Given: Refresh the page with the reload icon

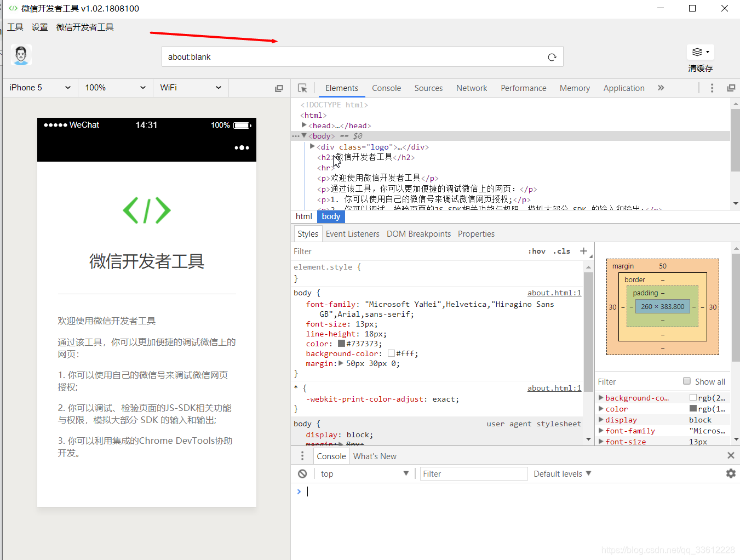Looking at the screenshot, I should (552, 56).
